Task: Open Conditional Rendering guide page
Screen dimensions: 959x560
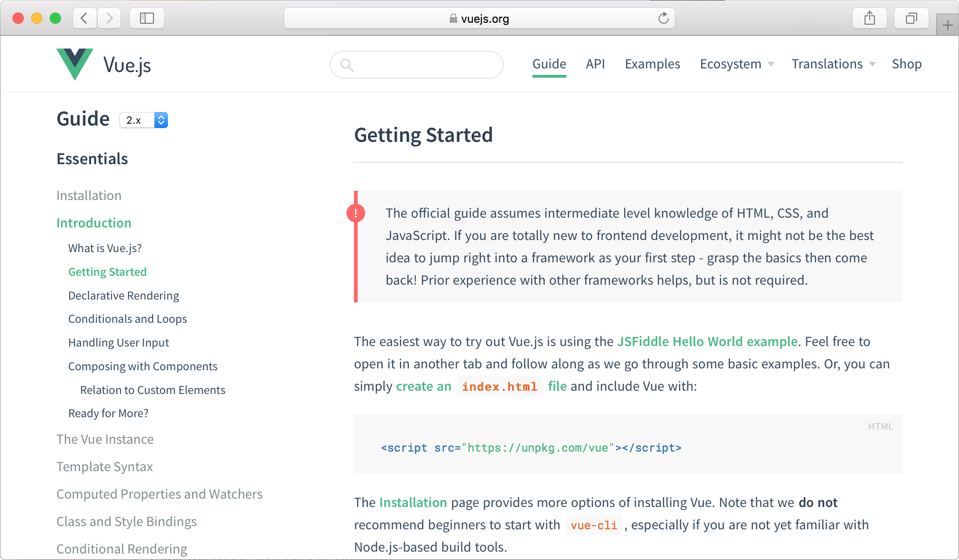Action: point(122,549)
